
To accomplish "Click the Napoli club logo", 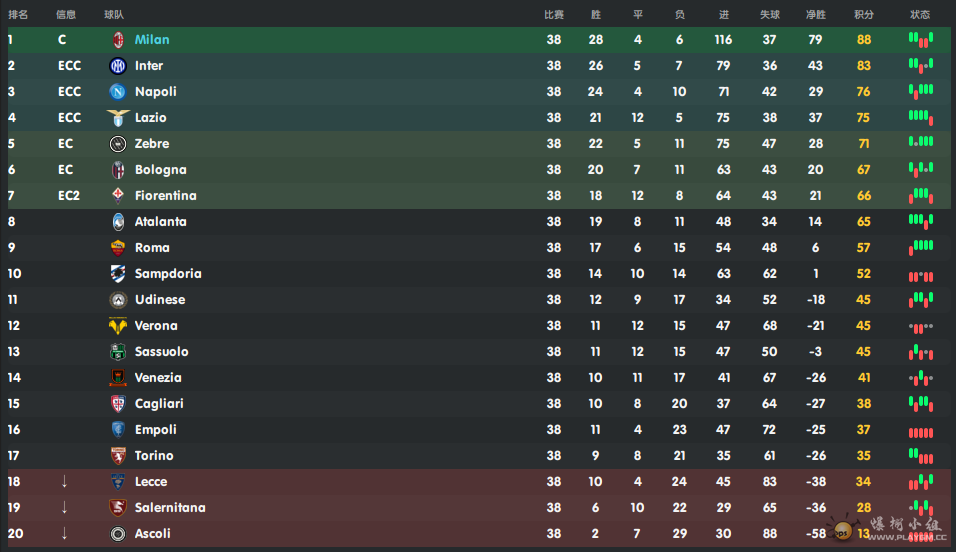I will pyautogui.click(x=118, y=91).
